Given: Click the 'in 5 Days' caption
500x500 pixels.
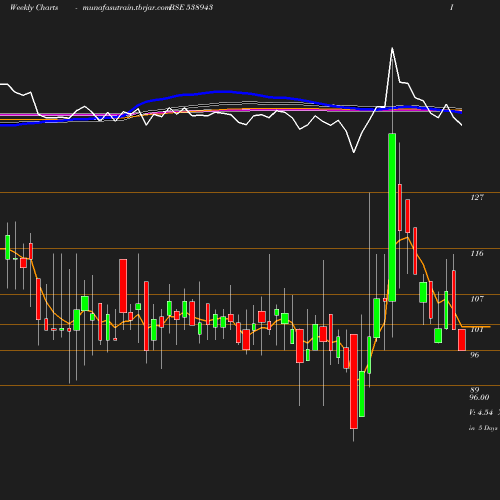Looking at the screenshot, I should 483,428.
